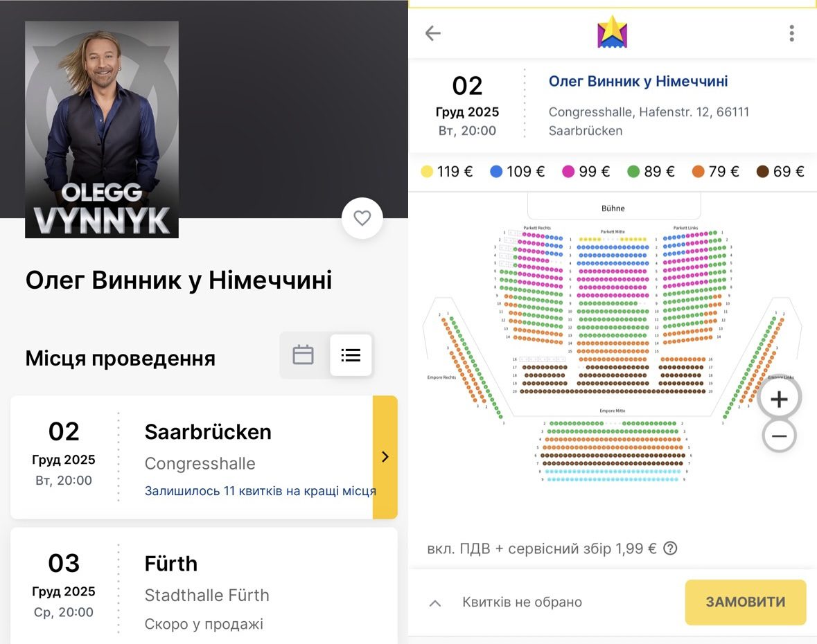Open the three-dot options menu
817x644 pixels.
point(791,33)
